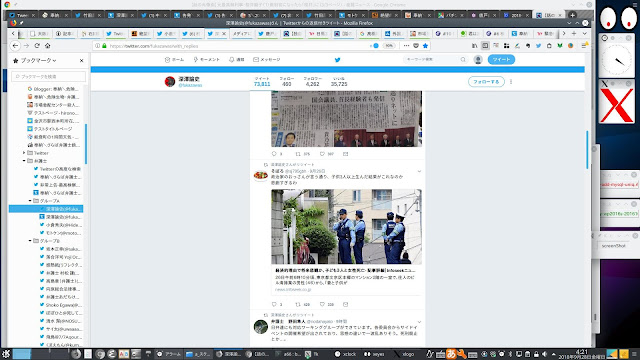This screenshot has height=360, width=640.
Task: Click the green padlock site info icon
Action: 104,46
